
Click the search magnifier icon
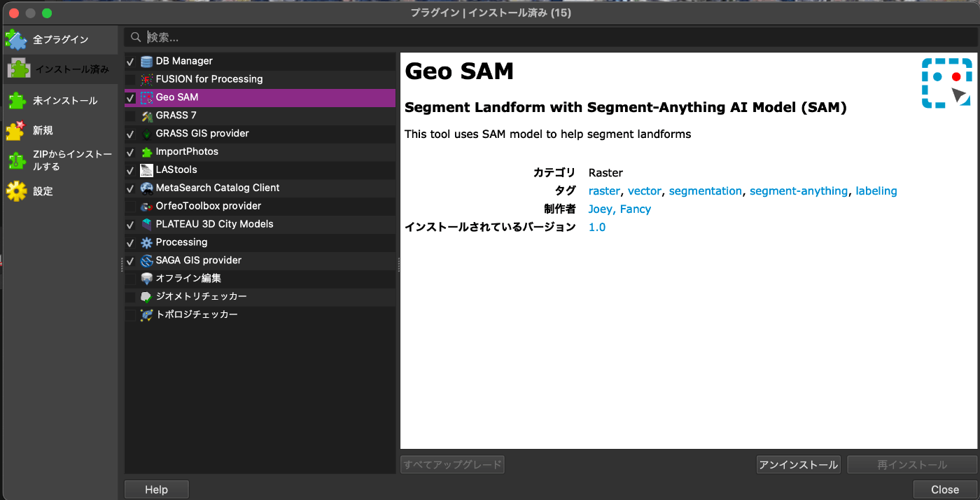tap(136, 37)
